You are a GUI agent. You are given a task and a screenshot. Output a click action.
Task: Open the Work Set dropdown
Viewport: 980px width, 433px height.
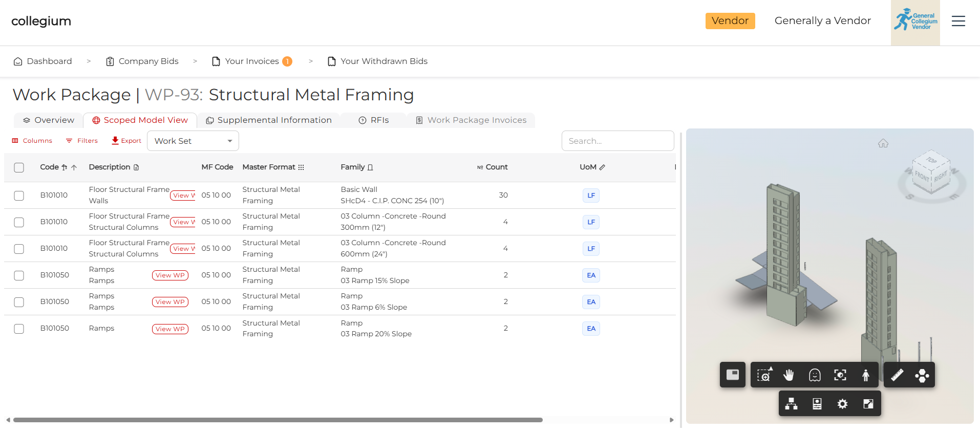193,141
